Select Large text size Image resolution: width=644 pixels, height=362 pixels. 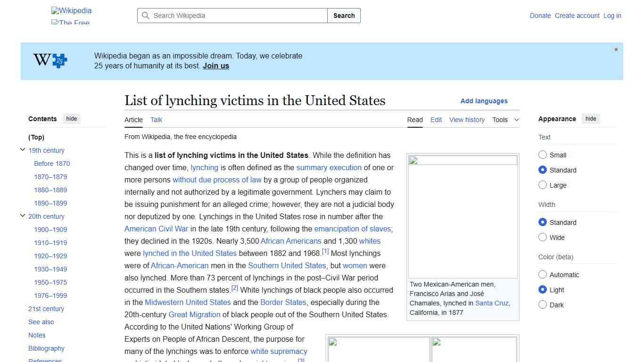click(543, 185)
